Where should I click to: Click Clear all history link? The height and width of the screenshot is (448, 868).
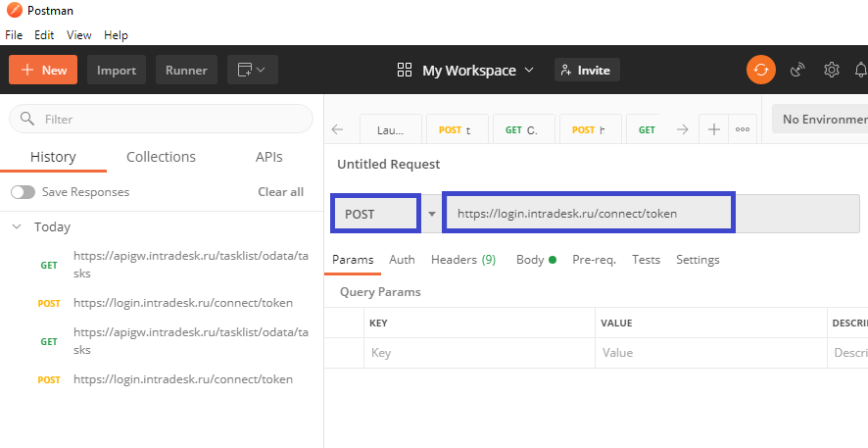[x=280, y=192]
